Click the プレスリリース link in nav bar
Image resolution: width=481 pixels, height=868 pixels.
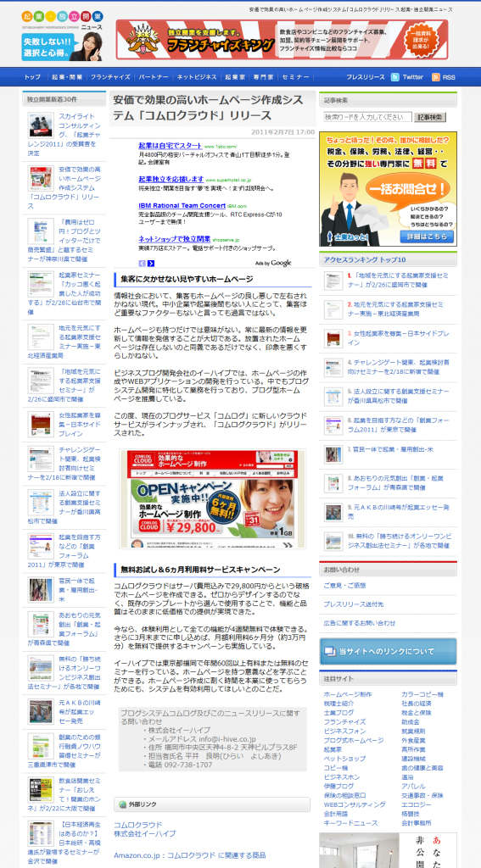click(x=365, y=77)
